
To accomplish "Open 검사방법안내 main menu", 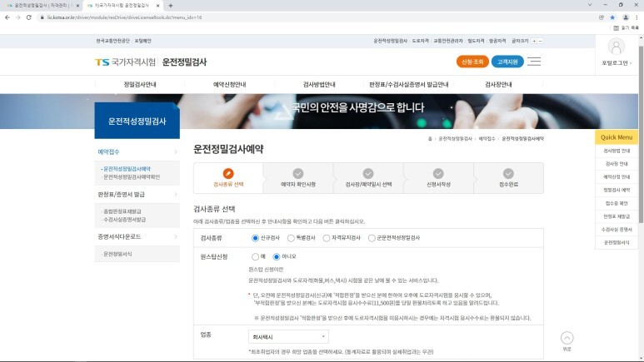I will [319, 85].
